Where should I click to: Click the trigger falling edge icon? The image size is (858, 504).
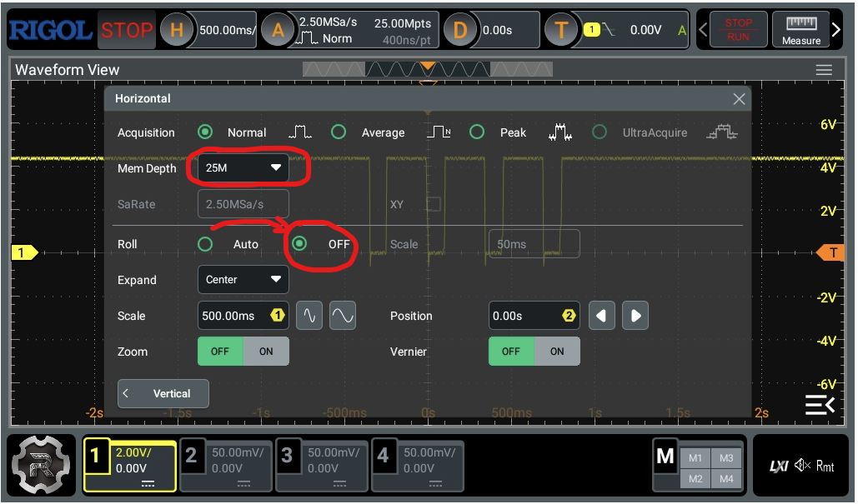[609, 29]
